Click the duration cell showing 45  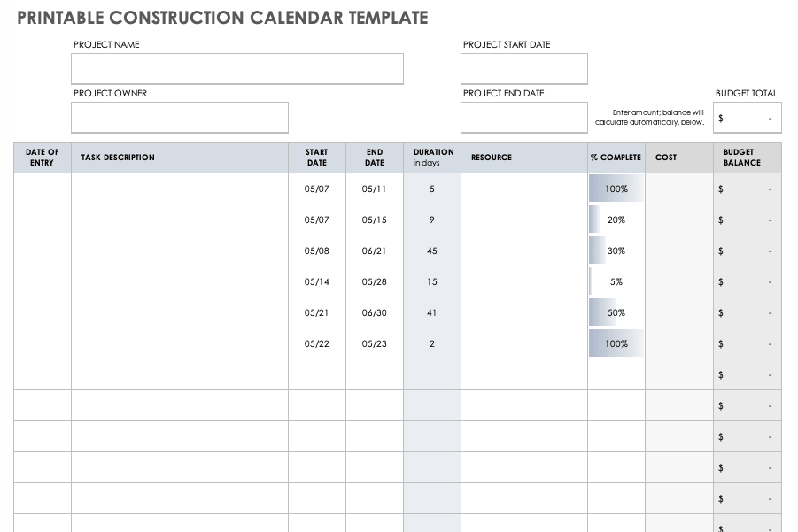pos(432,251)
